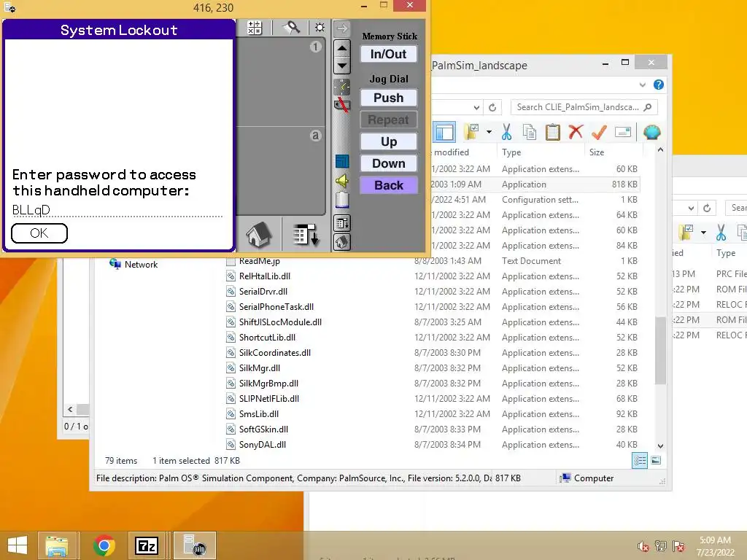Image resolution: width=747 pixels, height=560 pixels.
Task: Select Network in navigation pane
Action: pos(141,265)
